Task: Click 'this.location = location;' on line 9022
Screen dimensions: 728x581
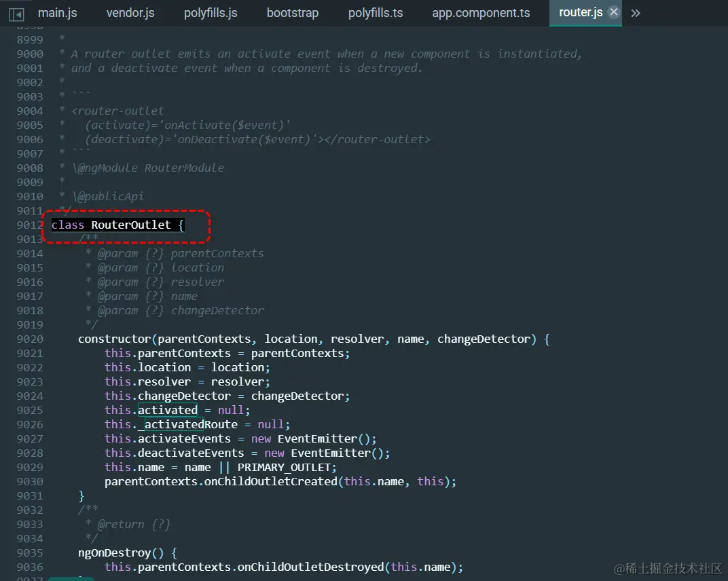Action: pyautogui.click(x=187, y=367)
